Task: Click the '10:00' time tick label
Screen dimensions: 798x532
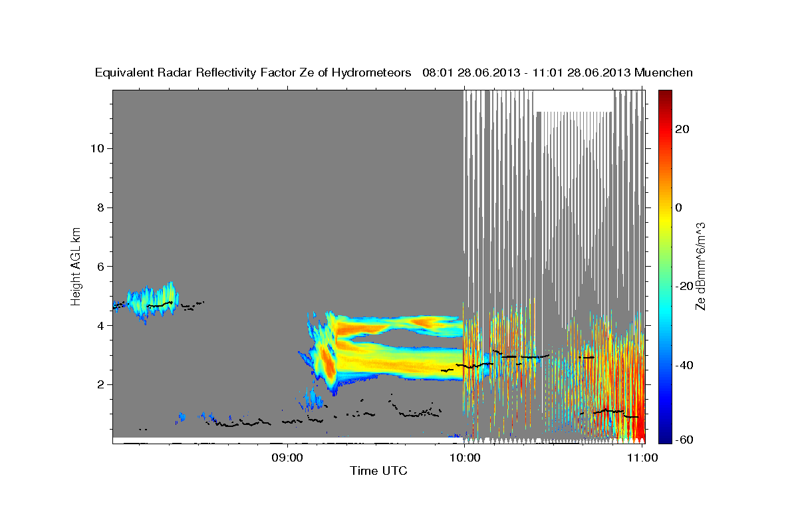Action: tap(465, 458)
